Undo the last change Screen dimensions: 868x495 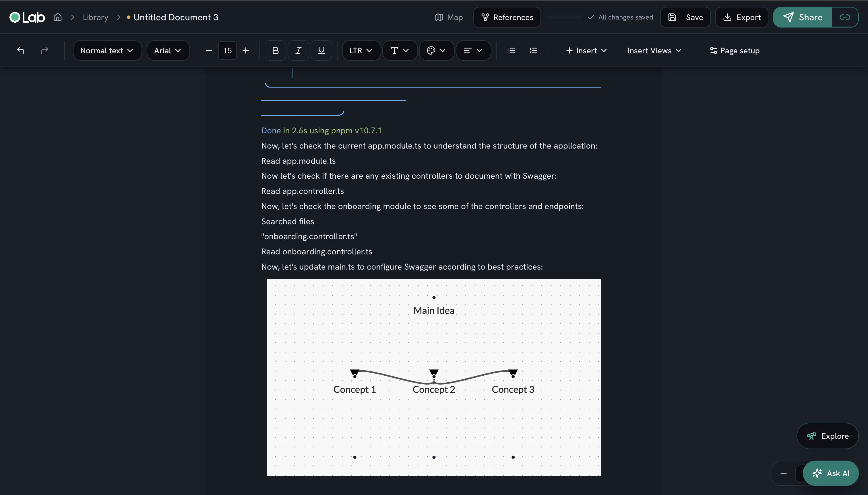click(x=21, y=51)
